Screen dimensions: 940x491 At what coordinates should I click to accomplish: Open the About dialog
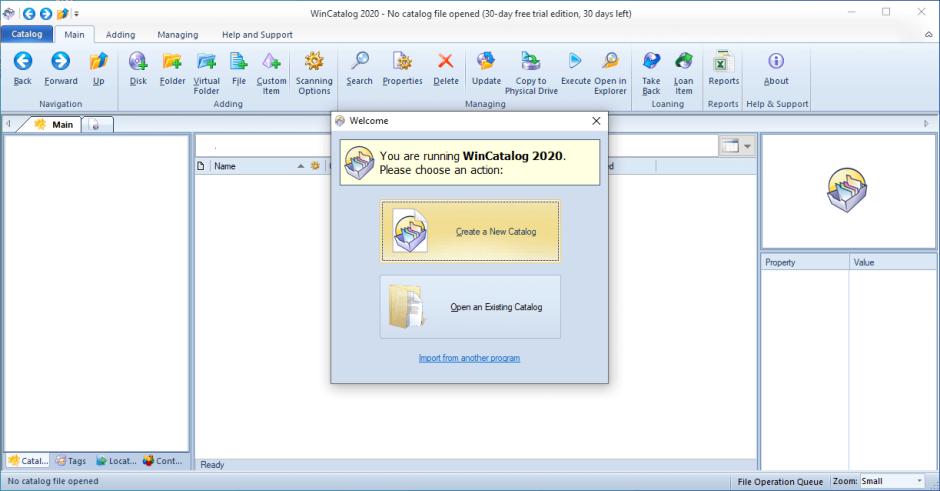click(x=776, y=69)
